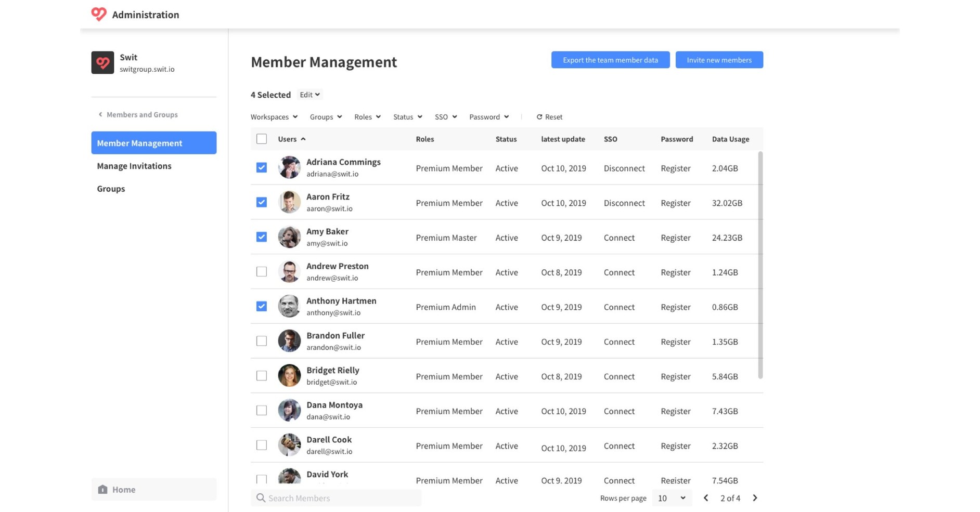The image size is (980, 512).
Task: Click the back arrow beside Members and Groups
Action: (x=100, y=114)
